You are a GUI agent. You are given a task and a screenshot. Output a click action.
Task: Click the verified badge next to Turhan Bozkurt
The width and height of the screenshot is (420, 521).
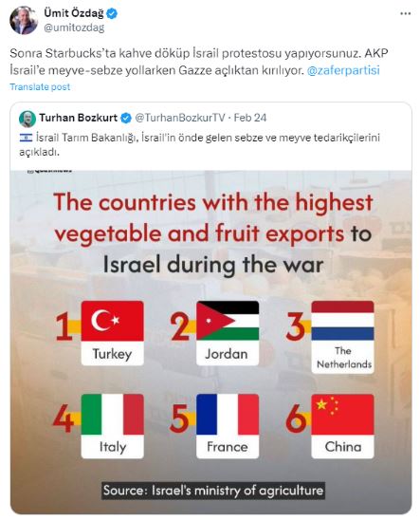126,118
